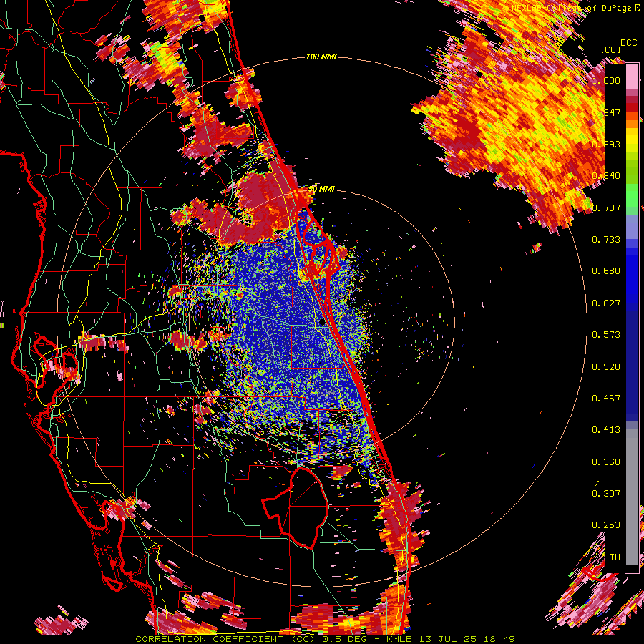The height and width of the screenshot is (644, 644).
Task: Click the KMLB radar site marker dot
Action: tap(322, 323)
